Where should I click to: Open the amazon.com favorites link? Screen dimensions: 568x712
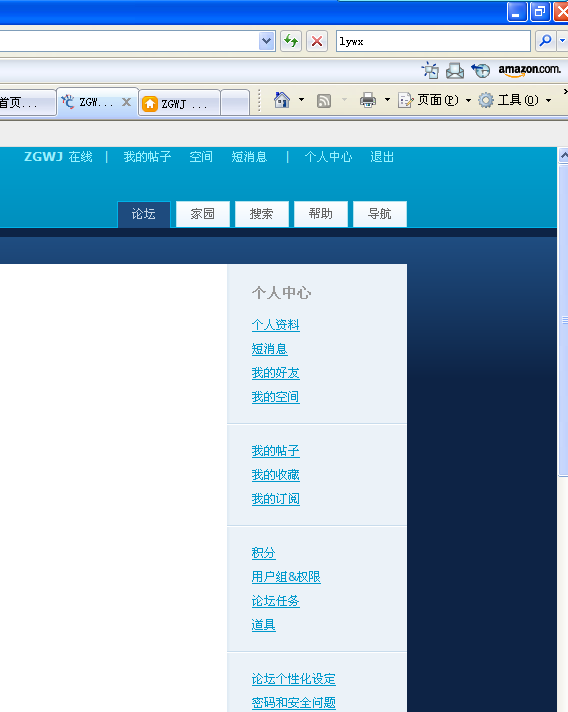529,70
